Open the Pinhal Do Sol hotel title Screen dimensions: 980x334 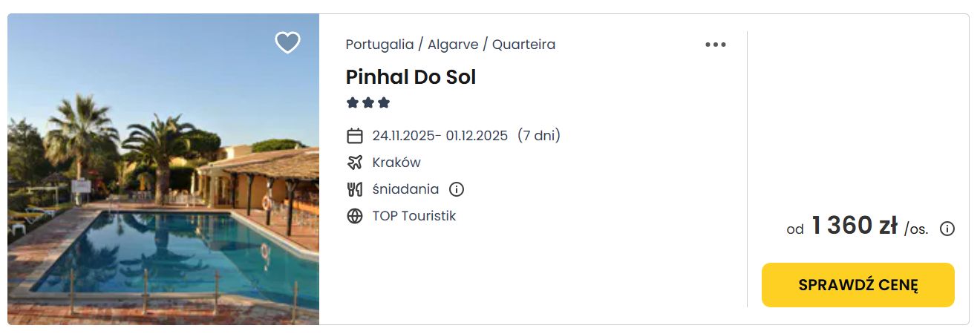[411, 76]
